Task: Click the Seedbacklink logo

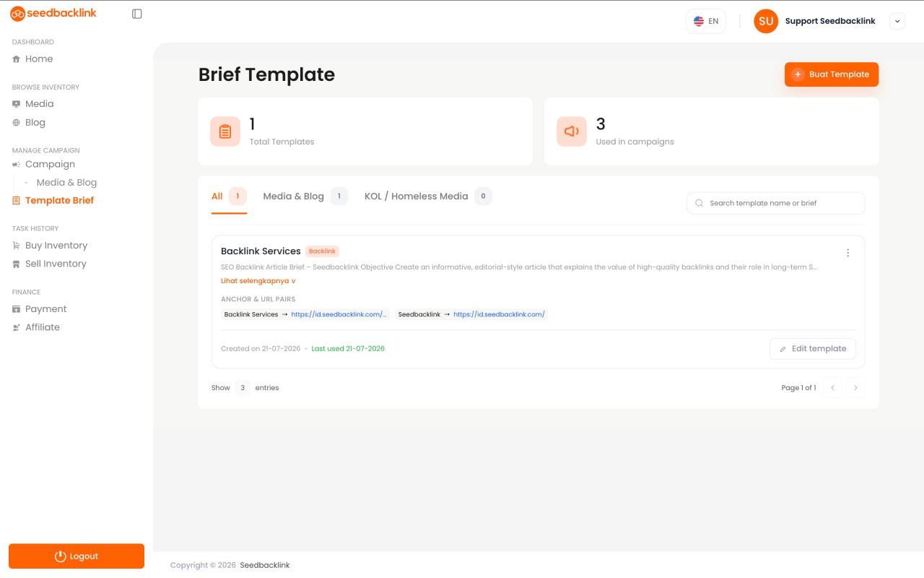Action: [53, 13]
